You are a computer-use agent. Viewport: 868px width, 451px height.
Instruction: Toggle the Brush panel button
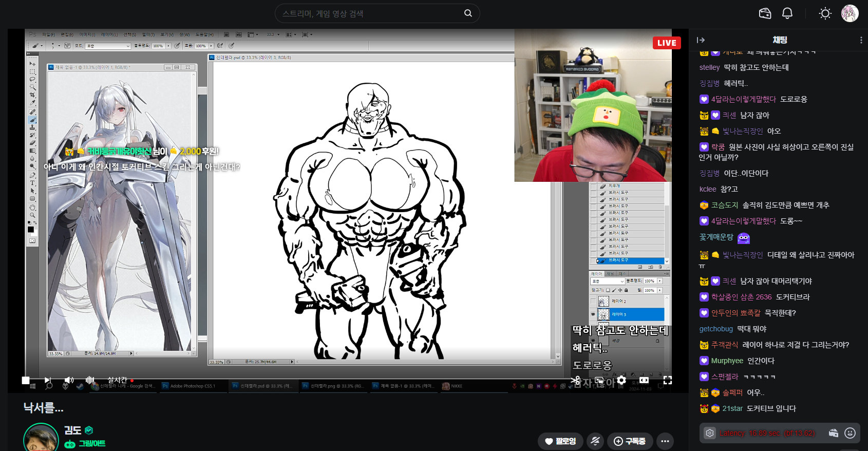(x=67, y=46)
